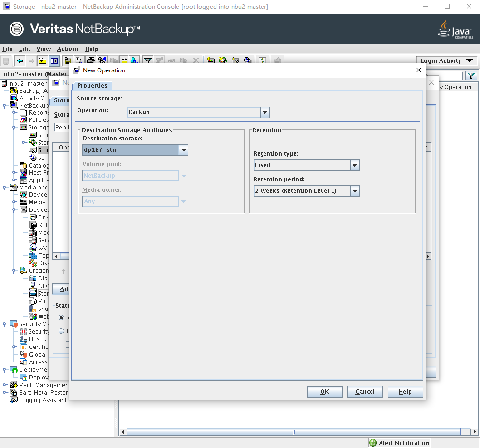
Task: Click the back arrow toolbar icon
Action: (20, 61)
